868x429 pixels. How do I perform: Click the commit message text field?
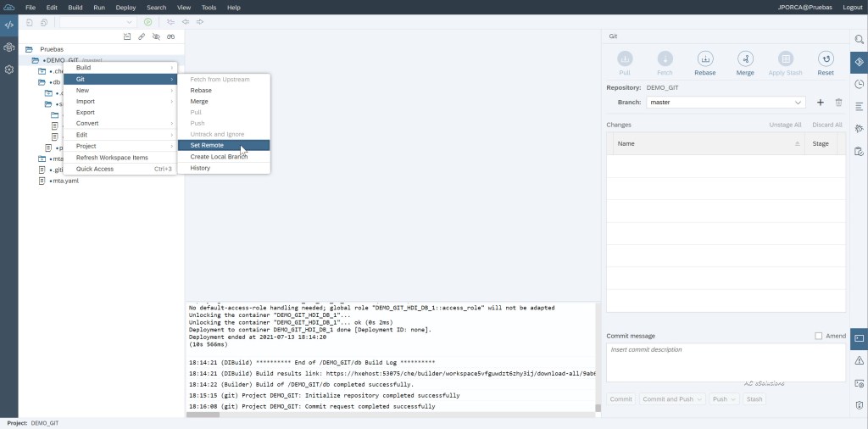point(726,363)
